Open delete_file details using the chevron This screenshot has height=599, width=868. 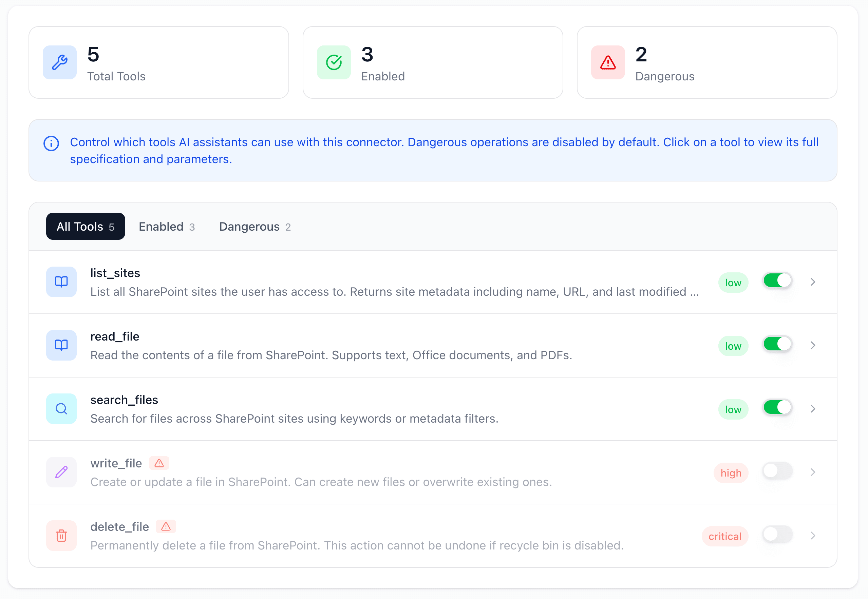[x=813, y=536]
